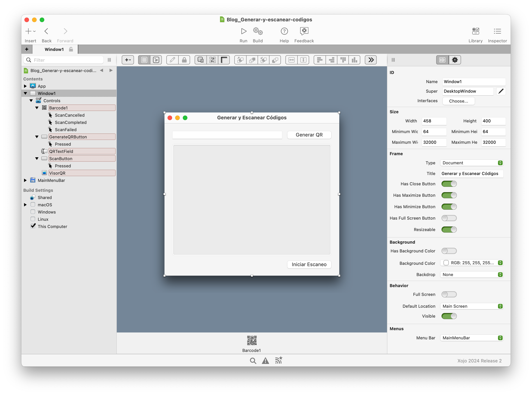This screenshot has height=395, width=532.
Task: Switch inspector to advanced gear tab
Action: [455, 60]
